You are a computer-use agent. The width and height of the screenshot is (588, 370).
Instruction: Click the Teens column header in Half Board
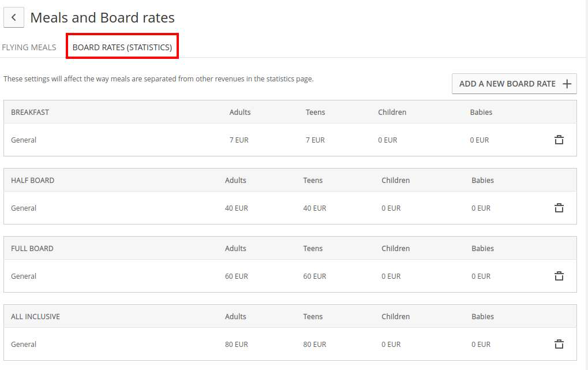pyautogui.click(x=313, y=180)
